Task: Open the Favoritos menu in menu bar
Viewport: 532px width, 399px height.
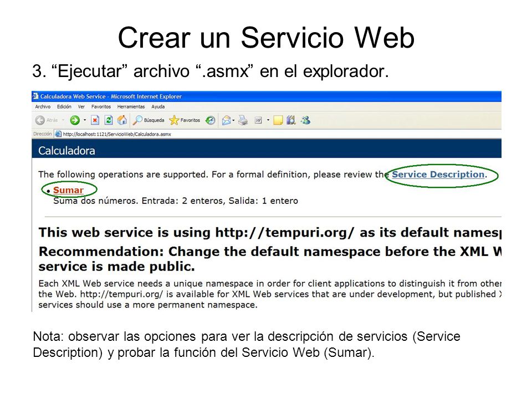Action: tap(101, 106)
